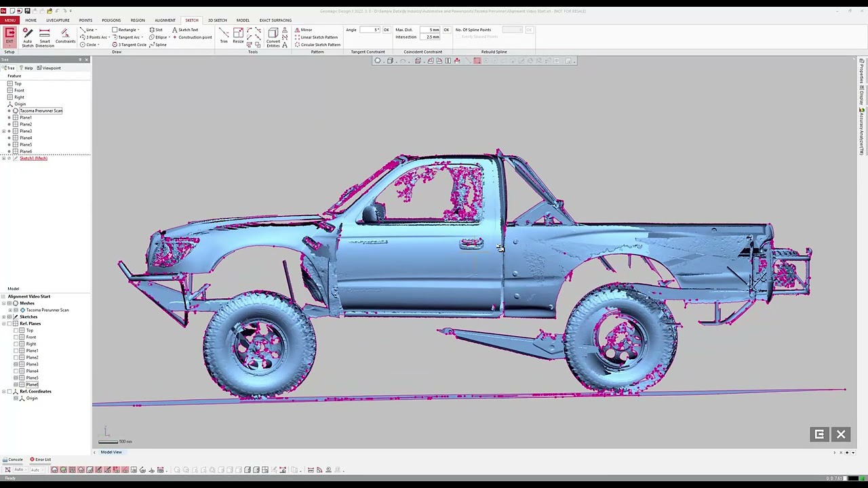Viewport: 868px width, 488px height.
Task: Open the Constraints tool
Action: click(65, 38)
